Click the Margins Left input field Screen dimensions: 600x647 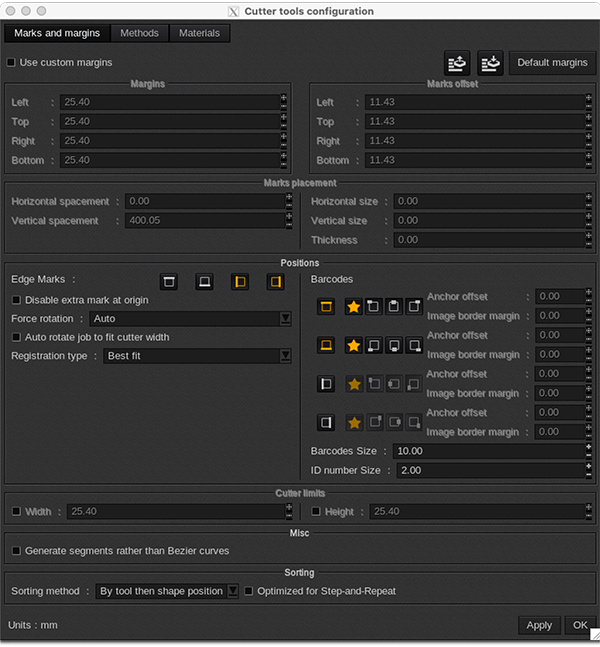[x=170, y=102]
